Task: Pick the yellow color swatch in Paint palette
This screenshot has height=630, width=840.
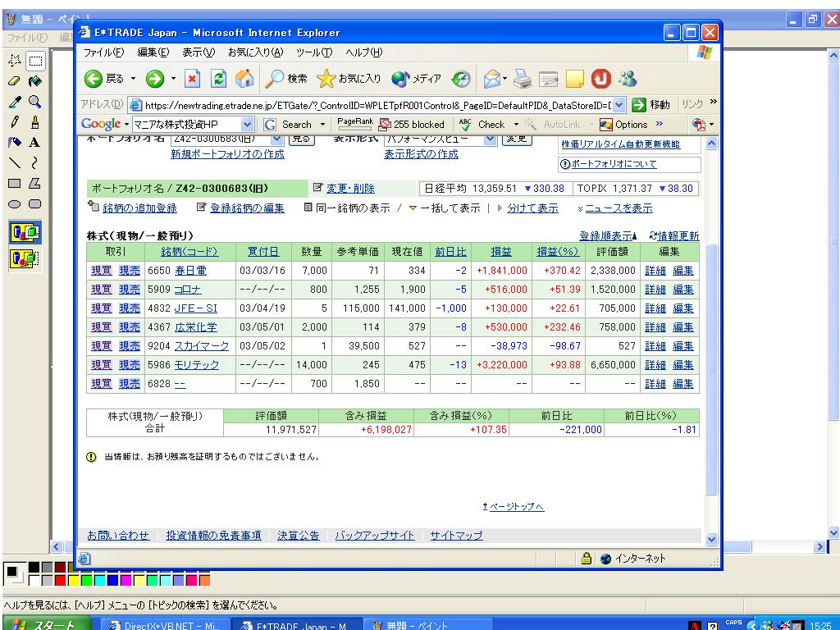Action: [x=73, y=580]
